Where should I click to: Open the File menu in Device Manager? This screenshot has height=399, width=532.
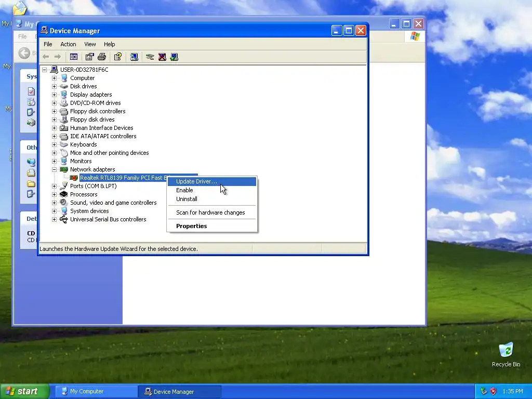tap(48, 44)
